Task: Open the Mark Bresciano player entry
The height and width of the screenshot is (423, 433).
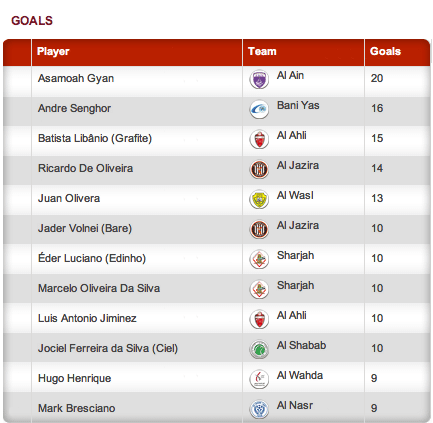Action: click(77, 408)
